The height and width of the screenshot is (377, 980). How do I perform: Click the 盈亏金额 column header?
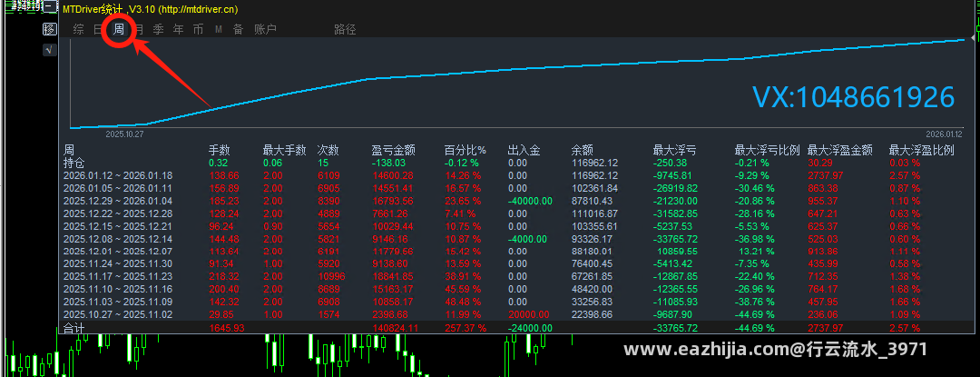point(393,150)
